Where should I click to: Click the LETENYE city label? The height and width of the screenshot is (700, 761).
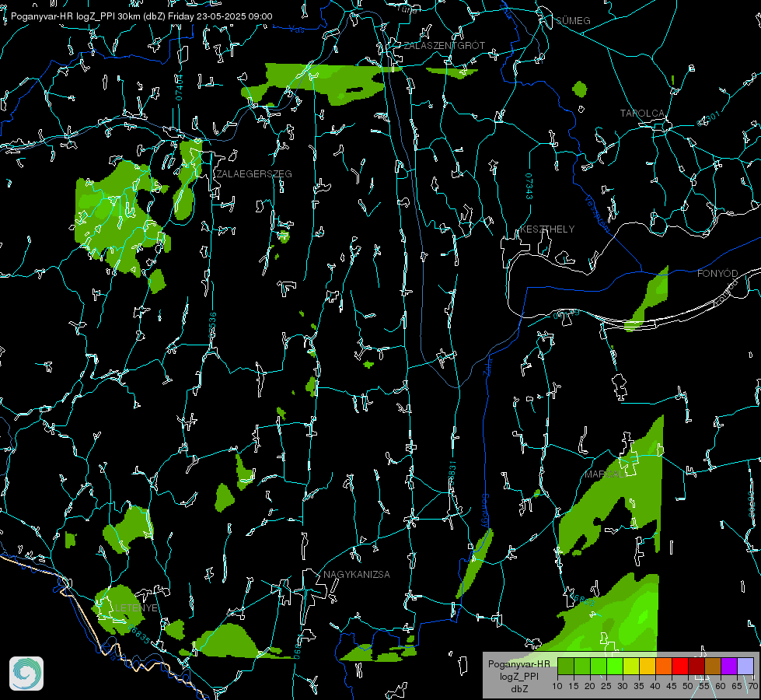coord(136,607)
